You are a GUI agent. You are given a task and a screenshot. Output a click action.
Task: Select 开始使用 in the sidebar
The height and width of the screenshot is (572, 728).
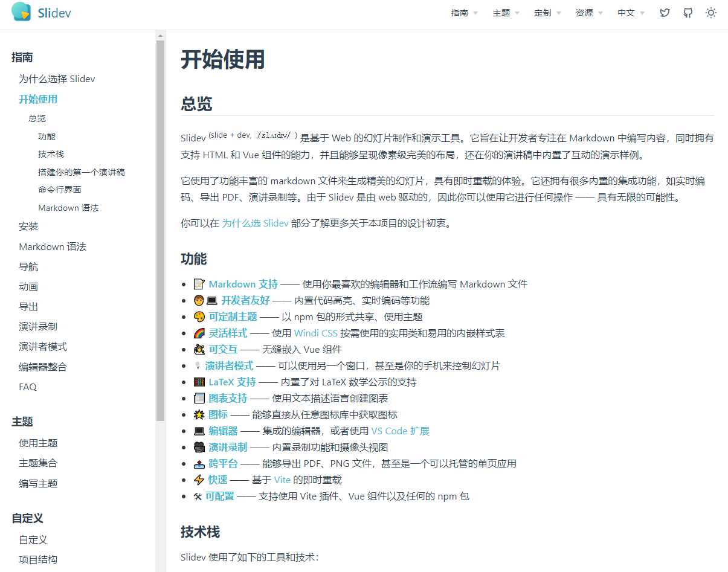(38, 99)
